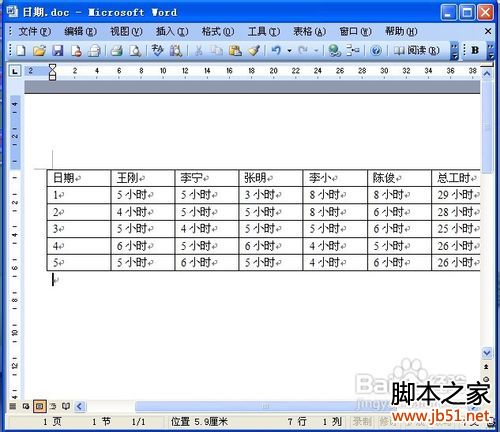Click the Permission icon in toolbar
This screenshot has height=432, width=500.
[x=76, y=51]
